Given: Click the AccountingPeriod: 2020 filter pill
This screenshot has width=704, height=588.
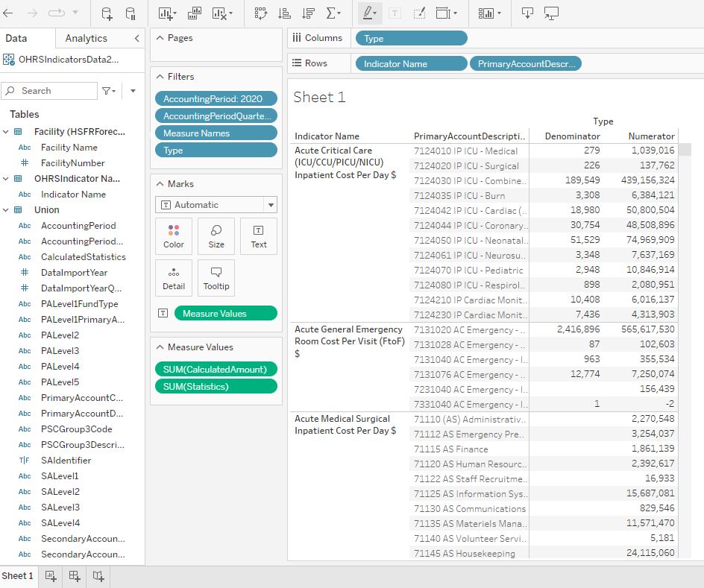Looking at the screenshot, I should [x=216, y=98].
